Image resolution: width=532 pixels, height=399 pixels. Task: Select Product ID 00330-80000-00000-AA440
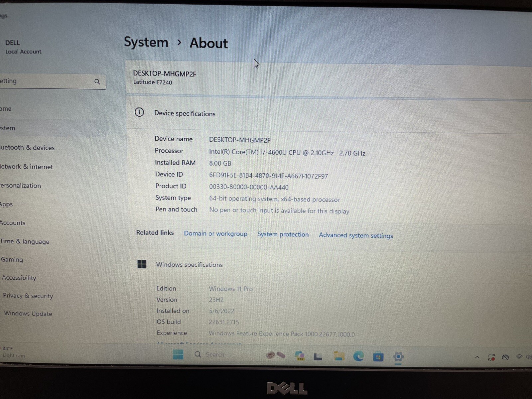click(249, 187)
